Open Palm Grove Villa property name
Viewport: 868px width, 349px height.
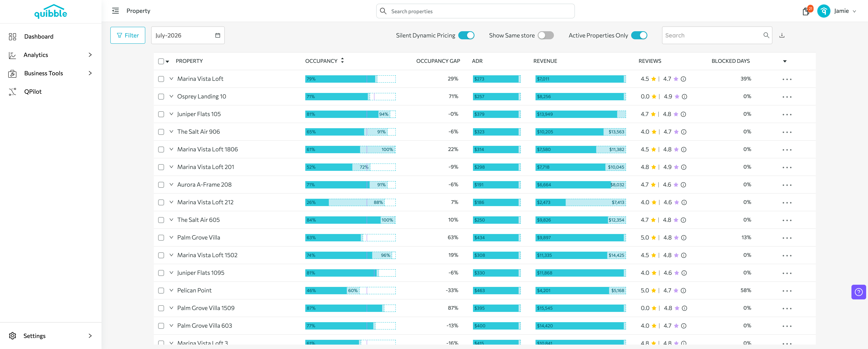point(198,238)
